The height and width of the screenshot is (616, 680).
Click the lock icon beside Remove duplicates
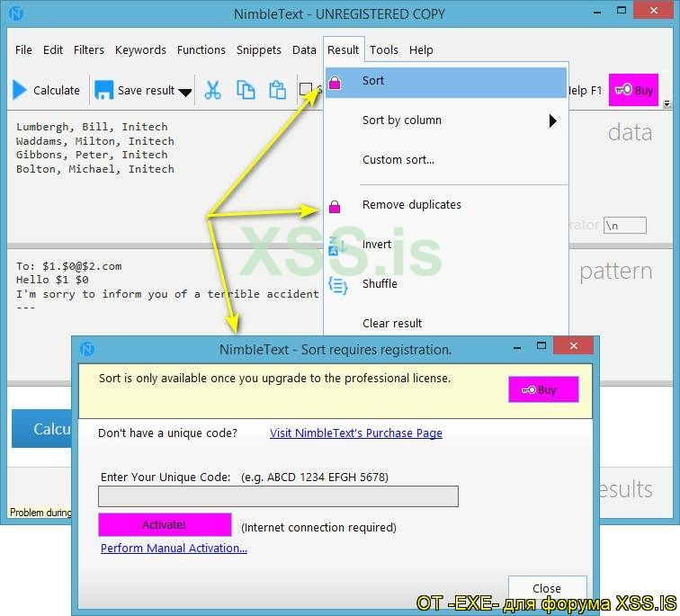[335, 207]
